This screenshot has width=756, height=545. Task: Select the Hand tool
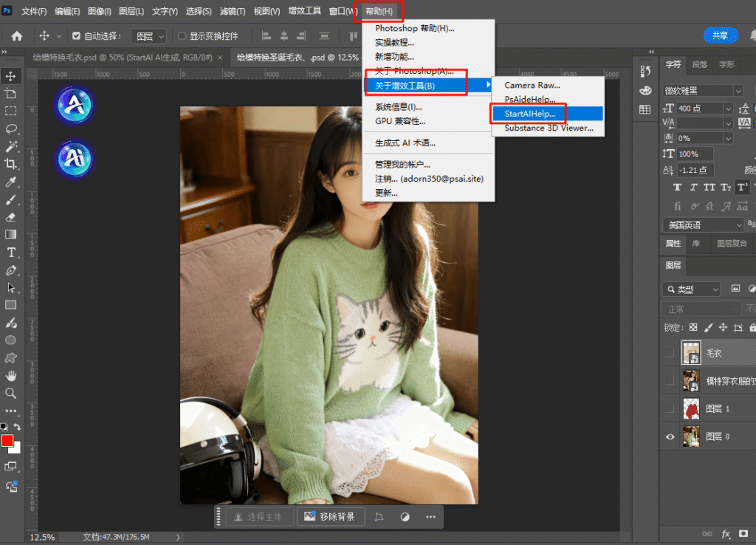[x=11, y=376]
